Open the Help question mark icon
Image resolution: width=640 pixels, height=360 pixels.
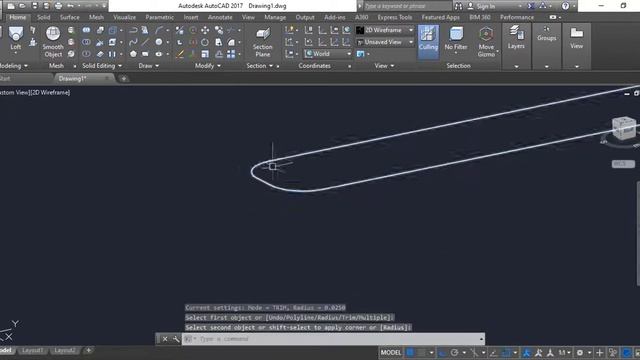point(565,6)
